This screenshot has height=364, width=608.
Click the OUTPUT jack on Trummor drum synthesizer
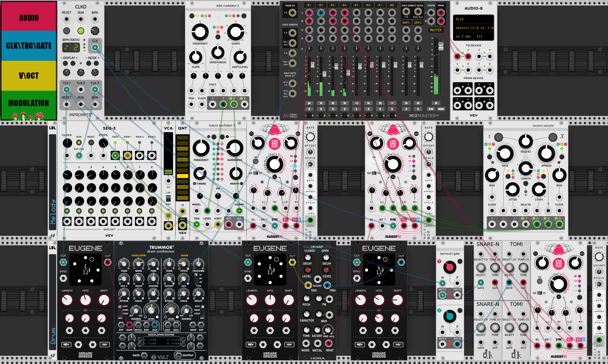coord(178,355)
